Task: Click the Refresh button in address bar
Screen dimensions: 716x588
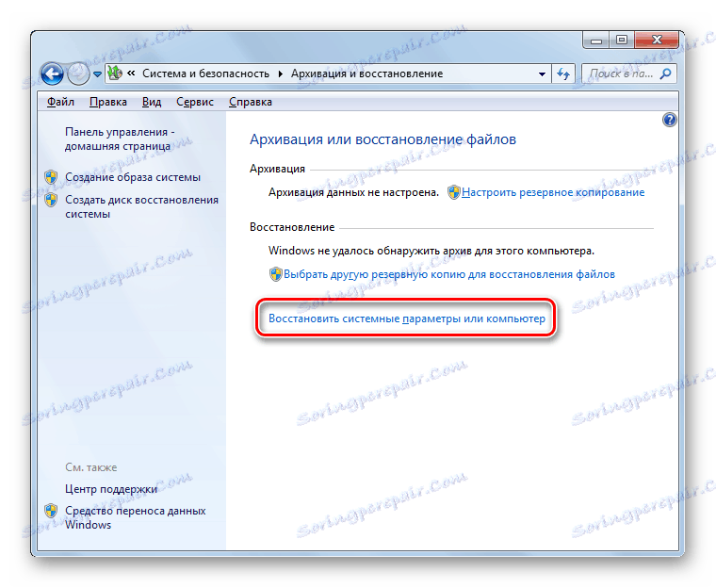Action: [563, 74]
